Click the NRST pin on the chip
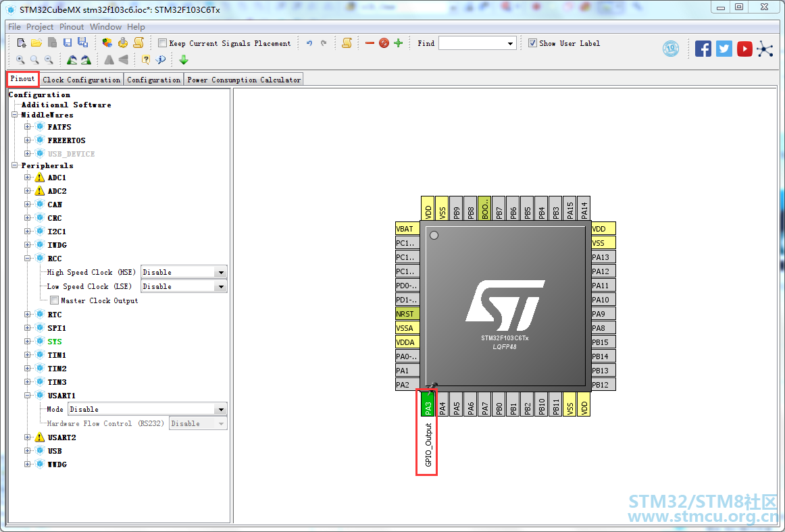The height and width of the screenshot is (532, 785). (407, 314)
